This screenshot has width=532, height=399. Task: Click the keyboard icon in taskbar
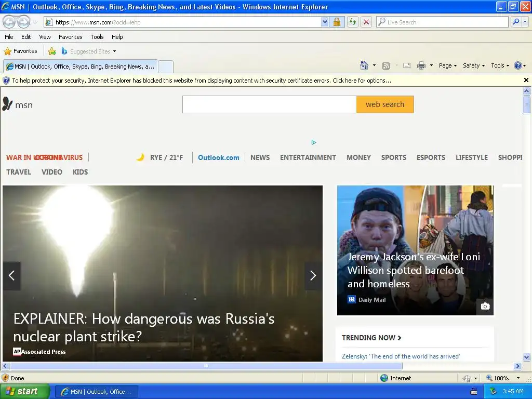pos(474,392)
